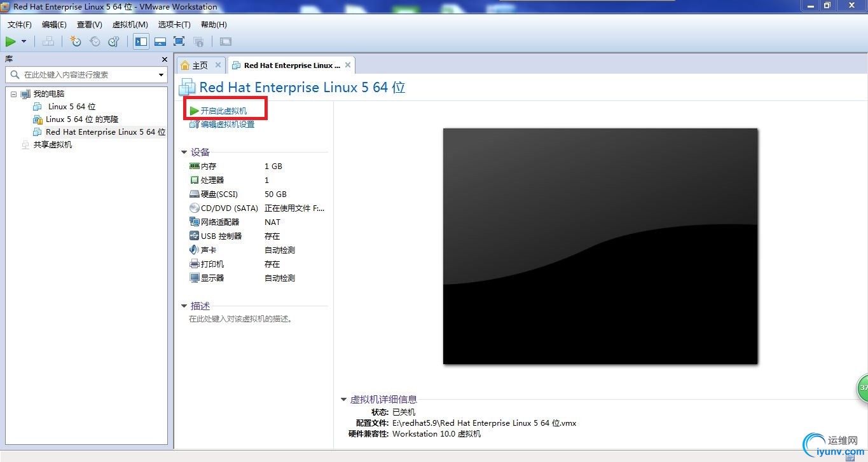The image size is (868, 462).
Task: Click the Unity mode toolbar icon
Action: (x=198, y=42)
